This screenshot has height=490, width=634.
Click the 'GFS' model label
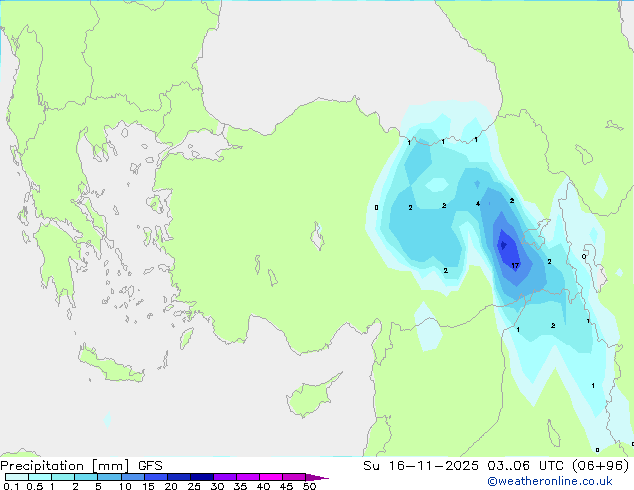(150, 466)
